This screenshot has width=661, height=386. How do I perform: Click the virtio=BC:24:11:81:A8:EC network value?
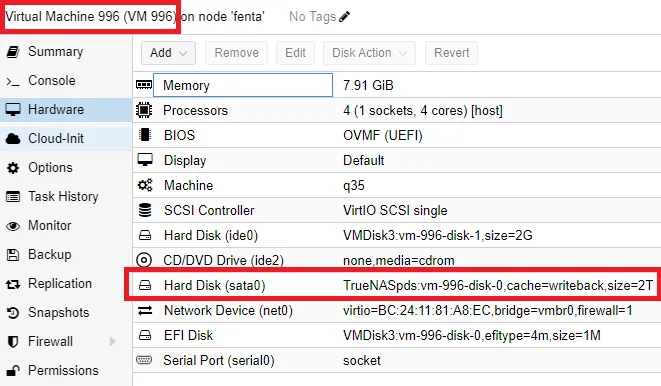tap(488, 311)
